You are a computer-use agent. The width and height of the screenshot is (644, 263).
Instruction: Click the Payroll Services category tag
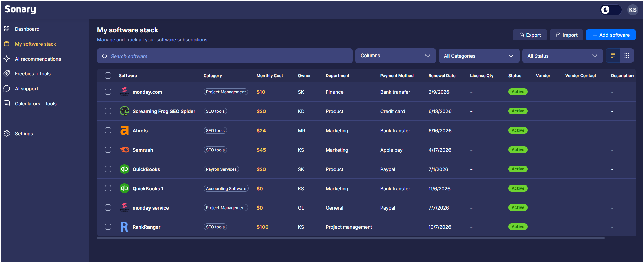point(221,169)
